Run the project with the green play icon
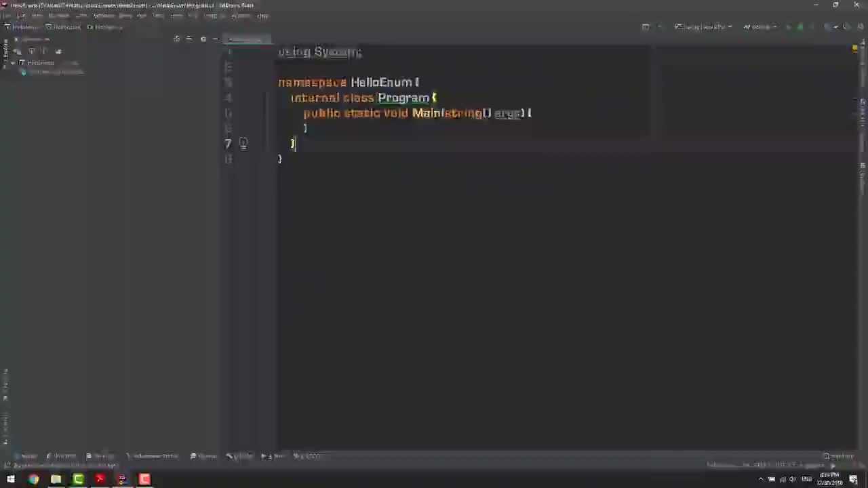Screen dimensions: 868x488 [x=788, y=27]
